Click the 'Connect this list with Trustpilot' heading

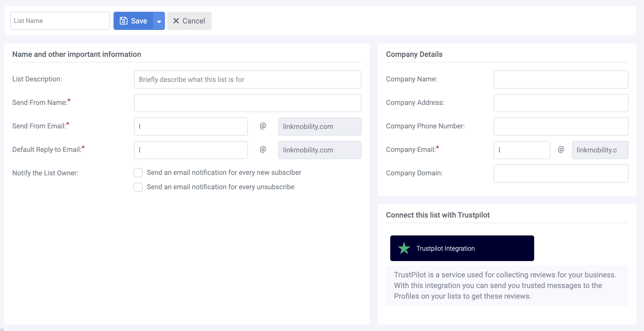tap(438, 215)
